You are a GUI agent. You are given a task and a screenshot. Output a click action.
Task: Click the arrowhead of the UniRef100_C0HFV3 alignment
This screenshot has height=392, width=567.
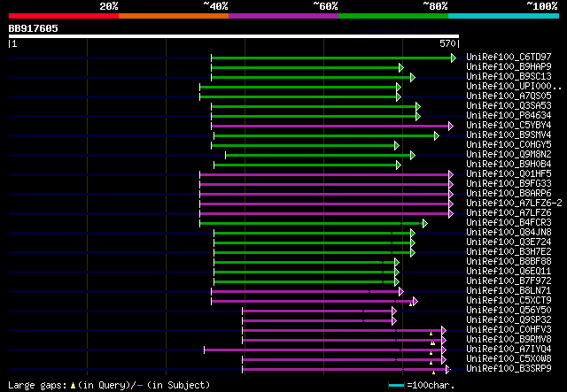click(x=444, y=331)
